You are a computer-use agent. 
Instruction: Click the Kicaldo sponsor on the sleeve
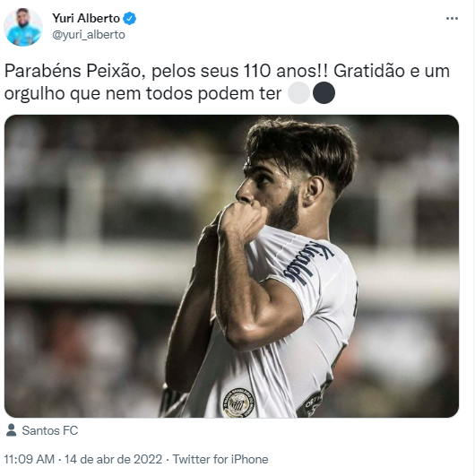[308, 264]
